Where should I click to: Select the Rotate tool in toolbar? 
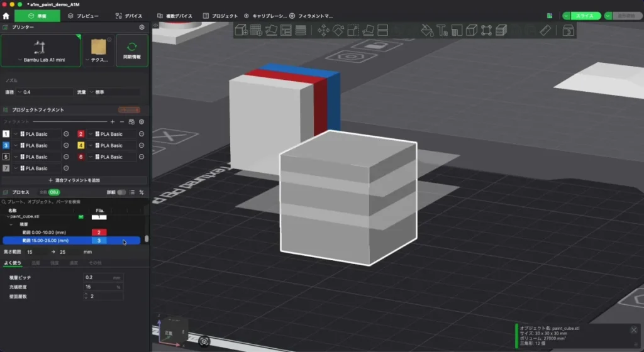click(338, 30)
